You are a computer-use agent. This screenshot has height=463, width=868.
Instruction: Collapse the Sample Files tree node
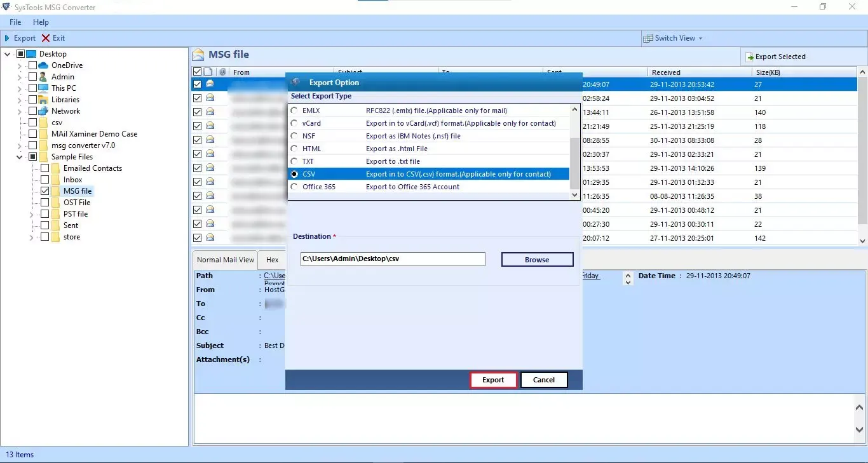click(x=19, y=157)
